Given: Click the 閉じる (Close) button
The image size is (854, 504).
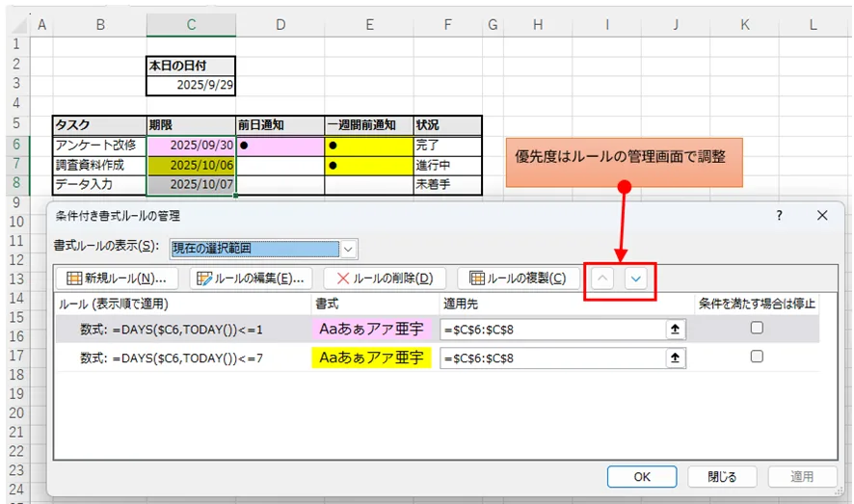Looking at the screenshot, I should coord(722,476).
